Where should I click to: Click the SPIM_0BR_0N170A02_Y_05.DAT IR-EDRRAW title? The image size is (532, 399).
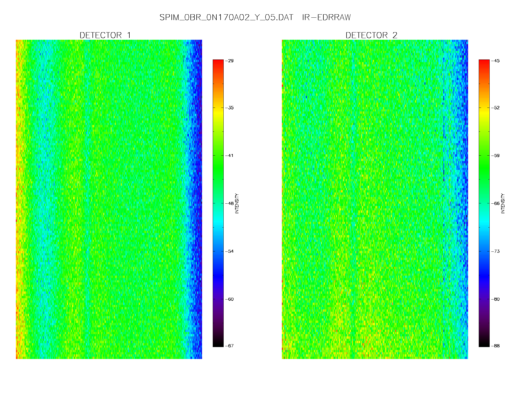(x=255, y=17)
